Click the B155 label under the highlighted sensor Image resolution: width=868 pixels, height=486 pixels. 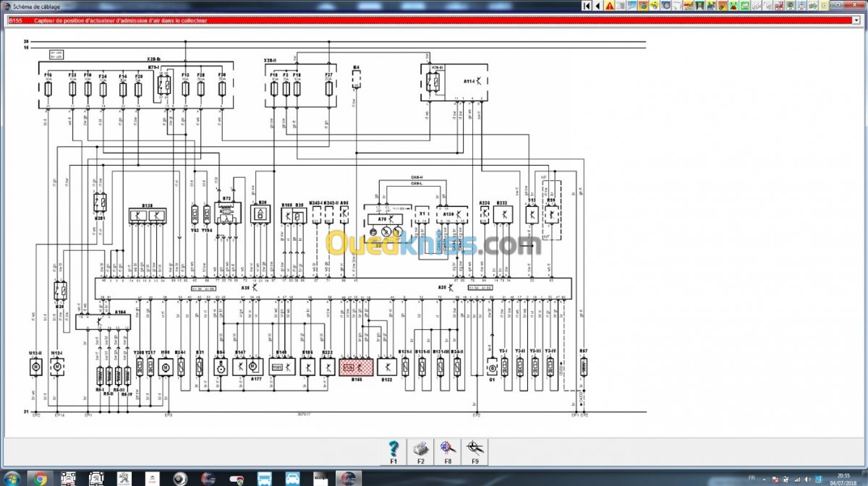(357, 378)
